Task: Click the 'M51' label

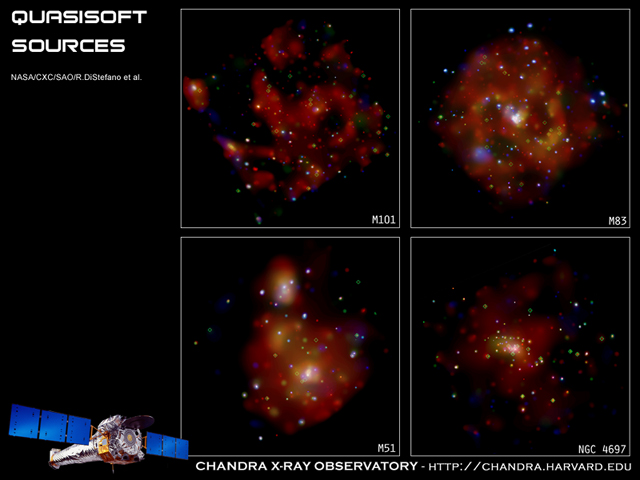Action: (x=386, y=448)
